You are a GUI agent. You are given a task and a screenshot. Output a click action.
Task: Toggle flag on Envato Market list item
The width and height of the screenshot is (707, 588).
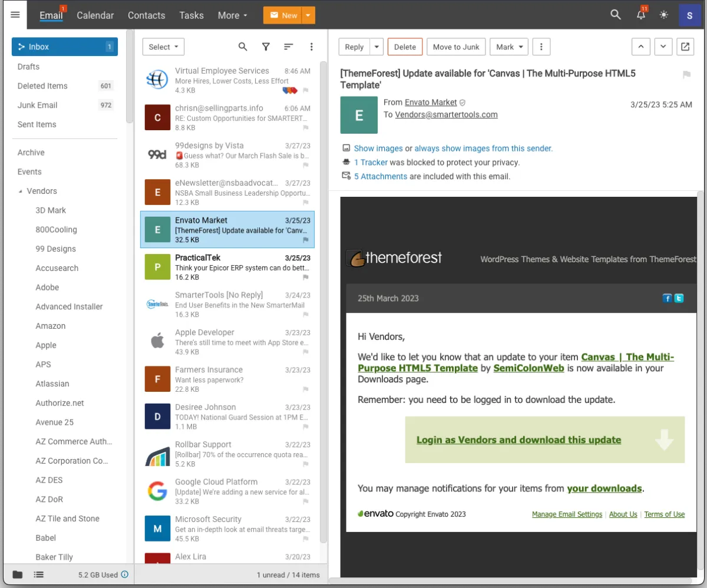tap(305, 240)
